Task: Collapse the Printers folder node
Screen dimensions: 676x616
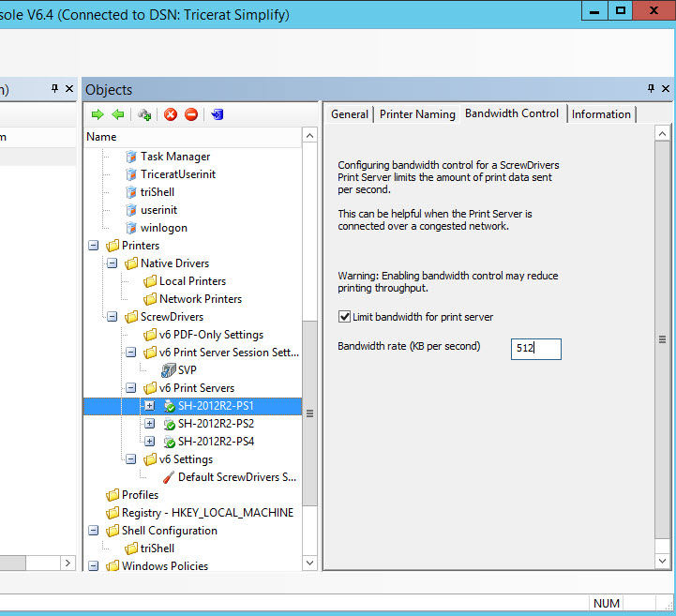Action: coord(93,246)
